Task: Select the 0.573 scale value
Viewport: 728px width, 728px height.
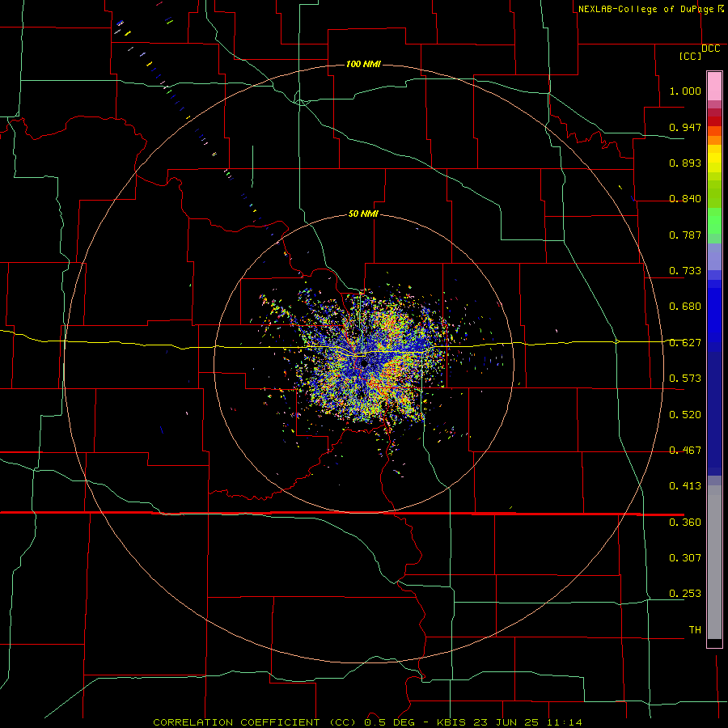Action: [685, 379]
